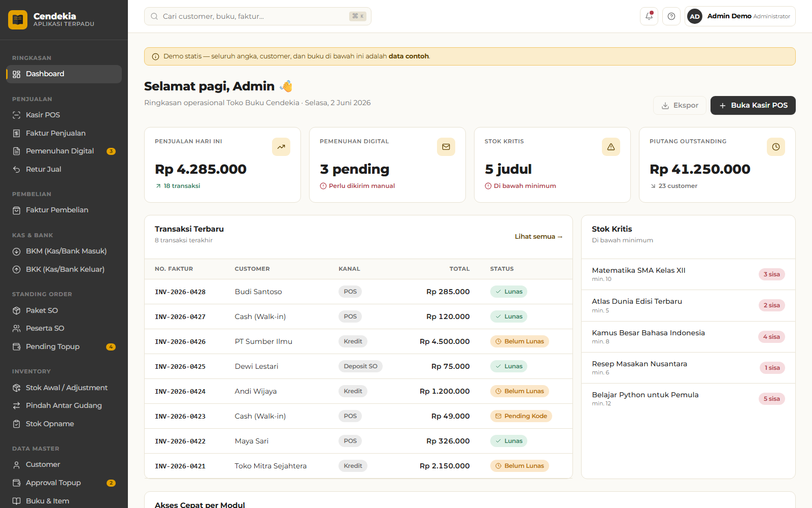Screen dimensions: 812x508
Task: Click the AD admin avatar
Action: tap(695, 16)
